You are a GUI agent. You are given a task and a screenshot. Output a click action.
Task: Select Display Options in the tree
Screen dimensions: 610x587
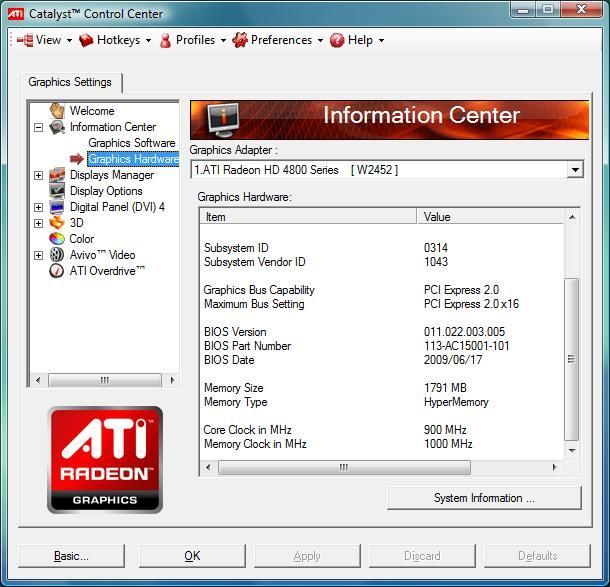[x=106, y=191]
